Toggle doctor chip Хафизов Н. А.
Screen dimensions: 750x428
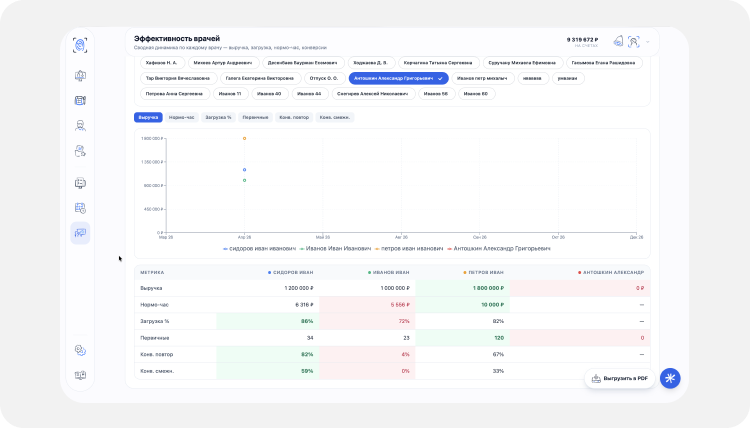coord(161,63)
